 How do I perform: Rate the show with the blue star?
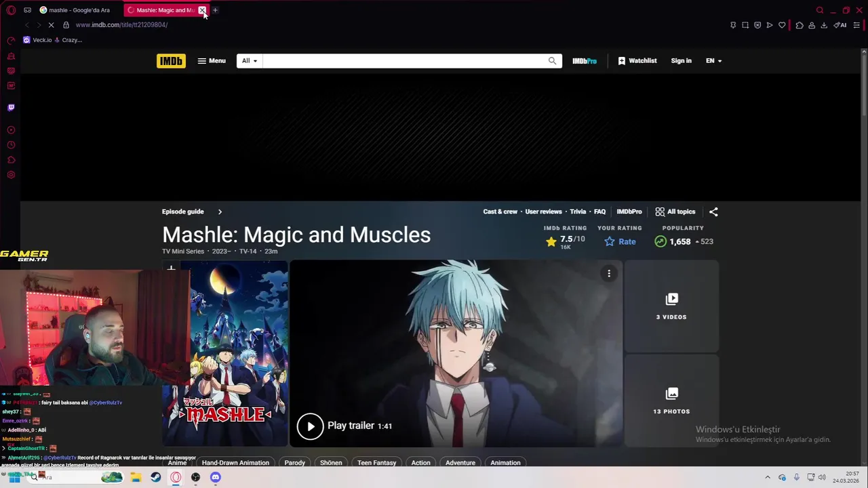tap(620, 241)
